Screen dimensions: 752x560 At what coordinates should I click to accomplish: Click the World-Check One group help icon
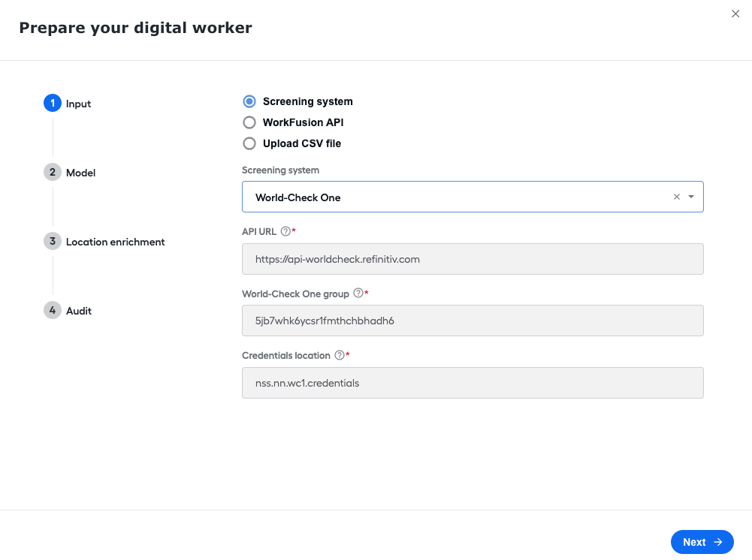[x=358, y=294]
